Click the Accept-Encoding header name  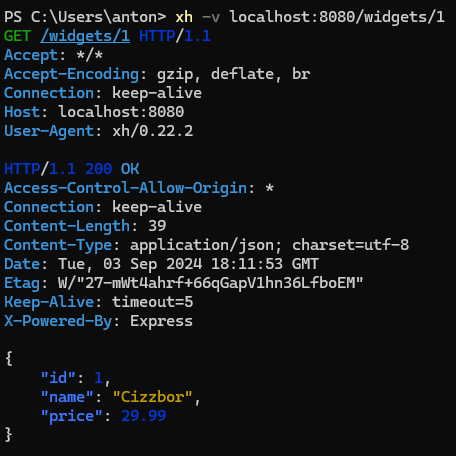pyautogui.click(x=71, y=74)
